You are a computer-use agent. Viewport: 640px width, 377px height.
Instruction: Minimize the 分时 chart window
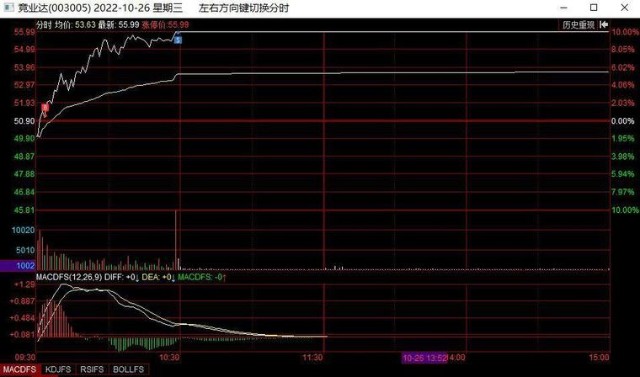click(564, 8)
